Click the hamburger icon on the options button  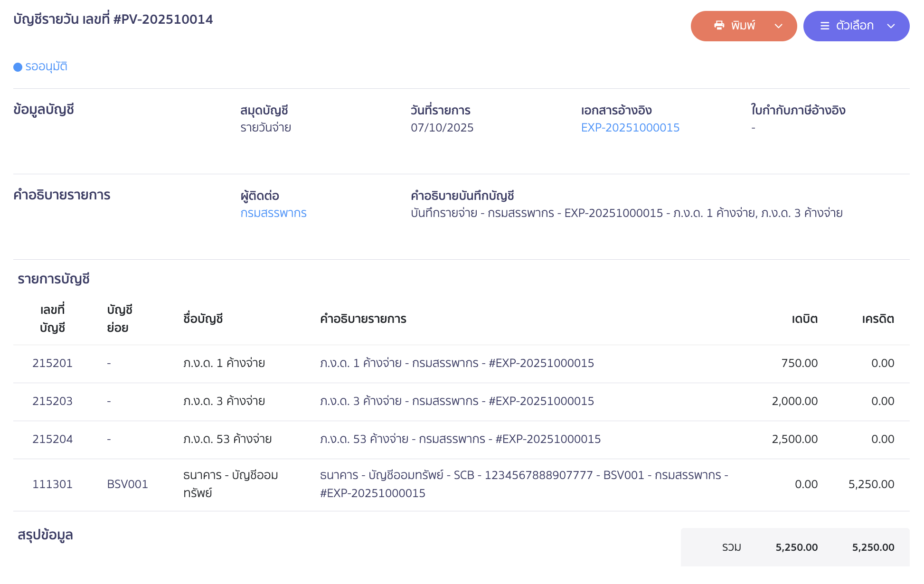pyautogui.click(x=825, y=26)
